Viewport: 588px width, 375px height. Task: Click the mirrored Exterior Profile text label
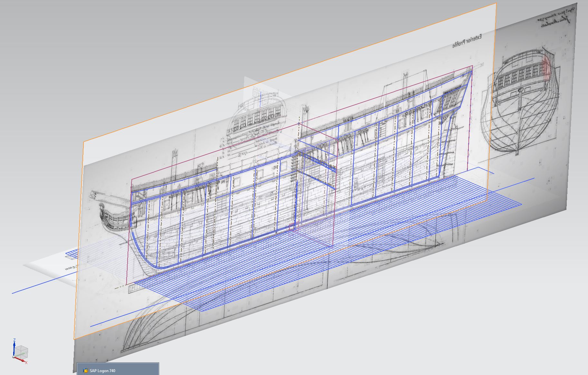coord(467,41)
